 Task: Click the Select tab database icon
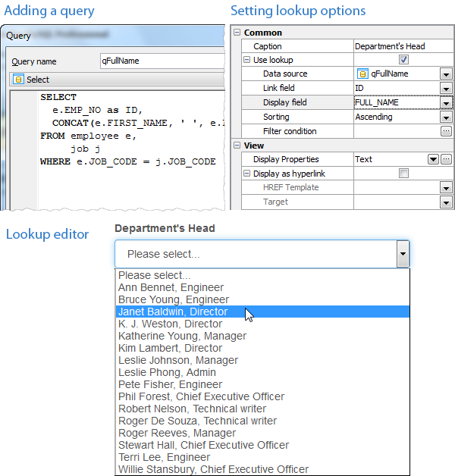pos(19,80)
